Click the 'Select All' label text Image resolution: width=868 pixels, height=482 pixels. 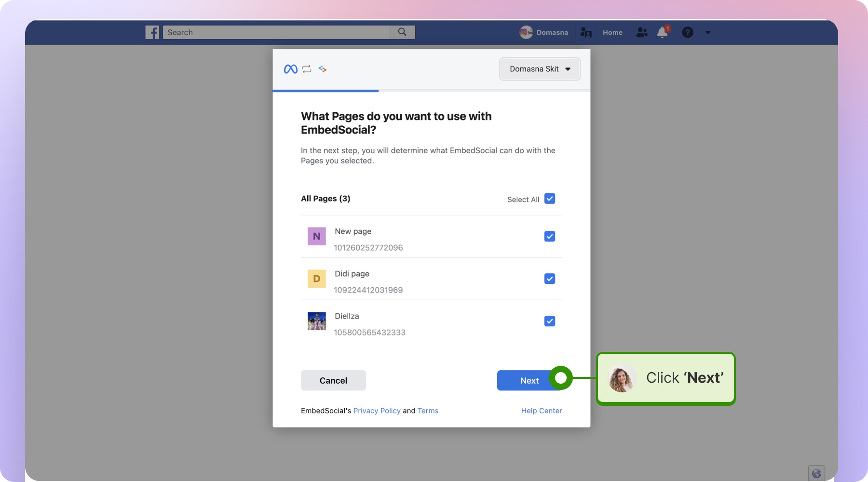tap(523, 200)
